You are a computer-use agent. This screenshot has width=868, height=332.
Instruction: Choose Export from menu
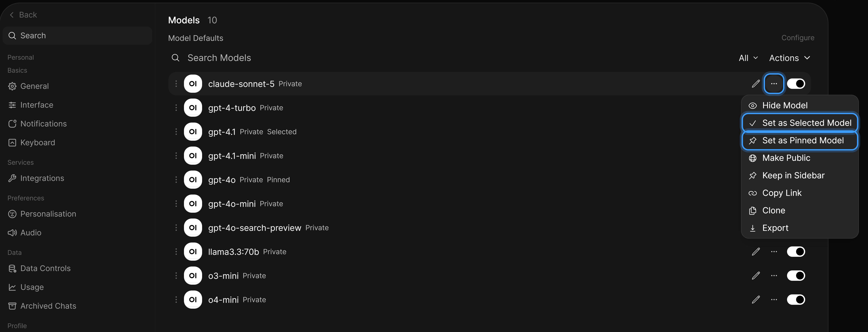coord(800,228)
